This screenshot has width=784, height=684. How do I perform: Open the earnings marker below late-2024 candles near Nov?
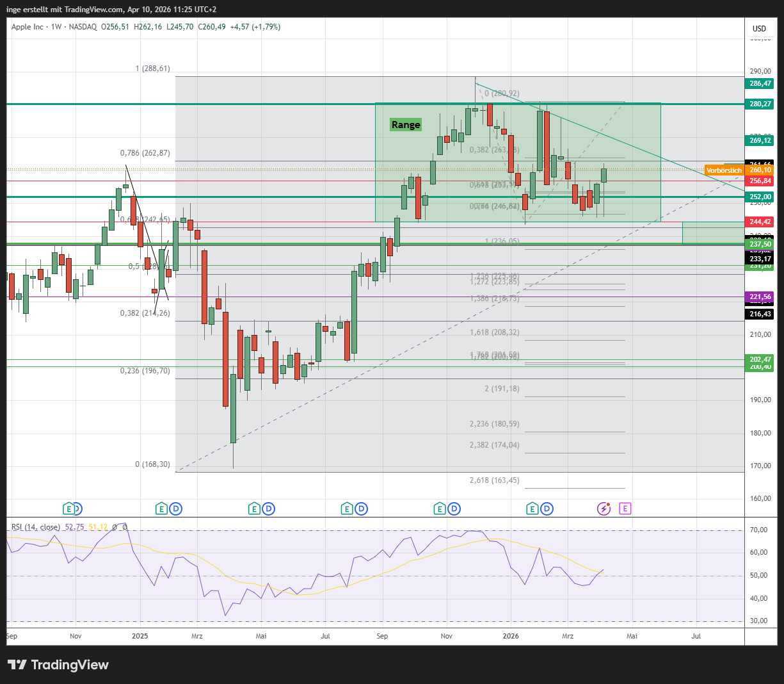(68, 509)
